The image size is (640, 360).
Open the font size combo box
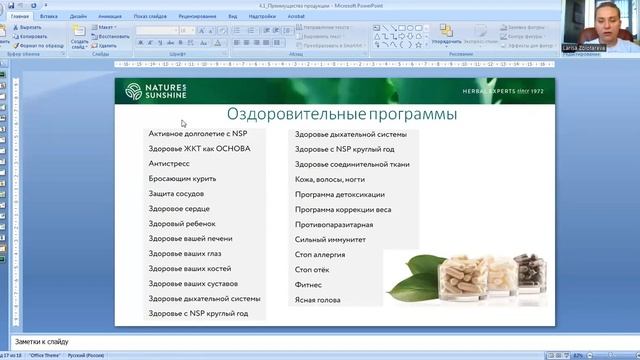187,31
